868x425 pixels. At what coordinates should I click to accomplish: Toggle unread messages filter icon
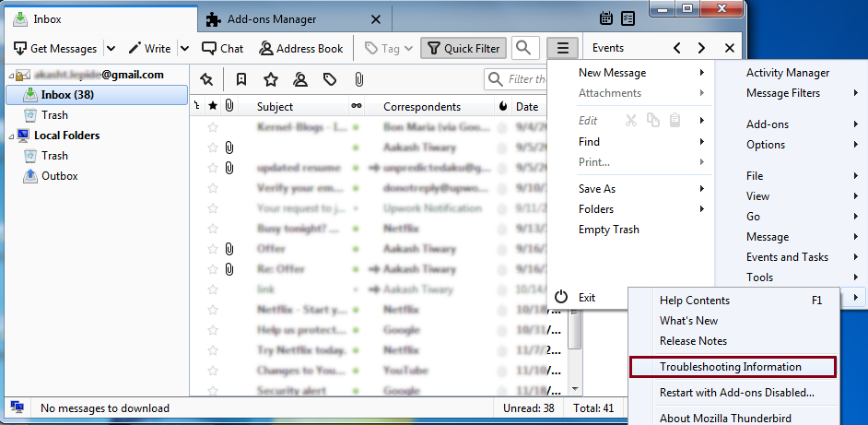[241, 80]
